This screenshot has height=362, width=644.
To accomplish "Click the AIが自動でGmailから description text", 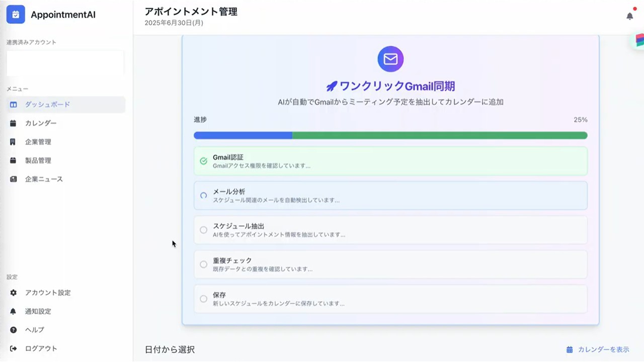I will coord(390,102).
